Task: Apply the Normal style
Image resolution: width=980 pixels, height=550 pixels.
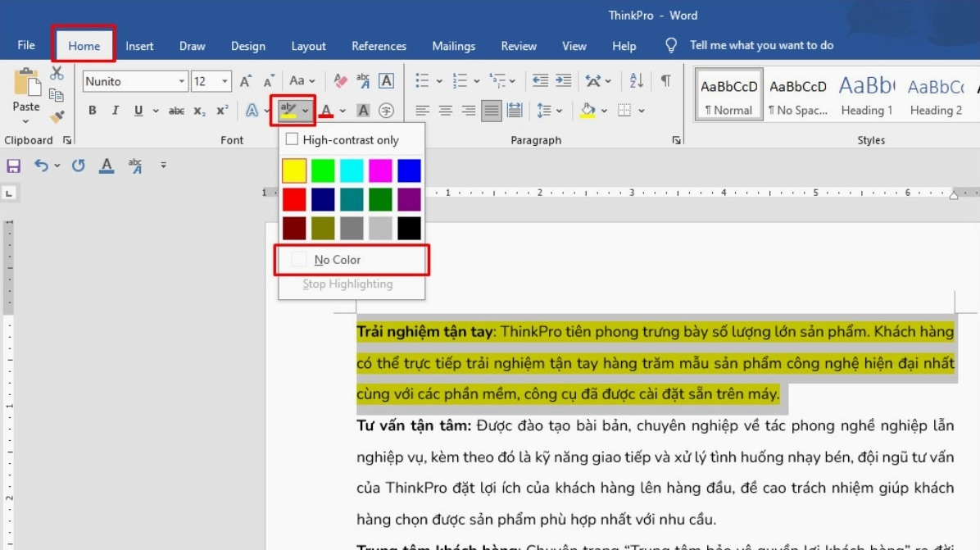Action: [x=728, y=95]
